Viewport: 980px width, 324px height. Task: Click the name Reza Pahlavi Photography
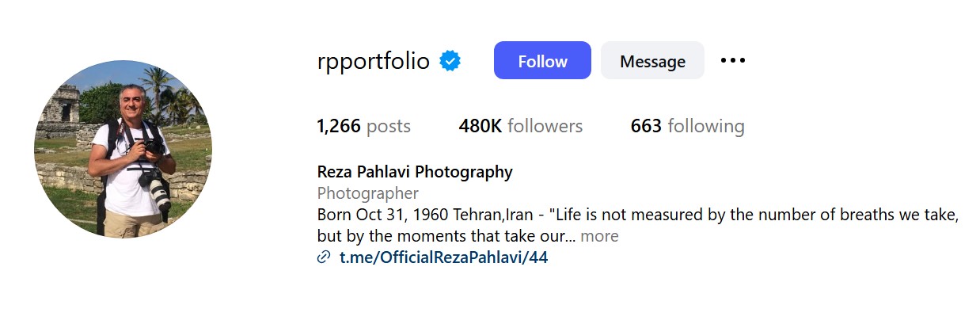(x=415, y=172)
